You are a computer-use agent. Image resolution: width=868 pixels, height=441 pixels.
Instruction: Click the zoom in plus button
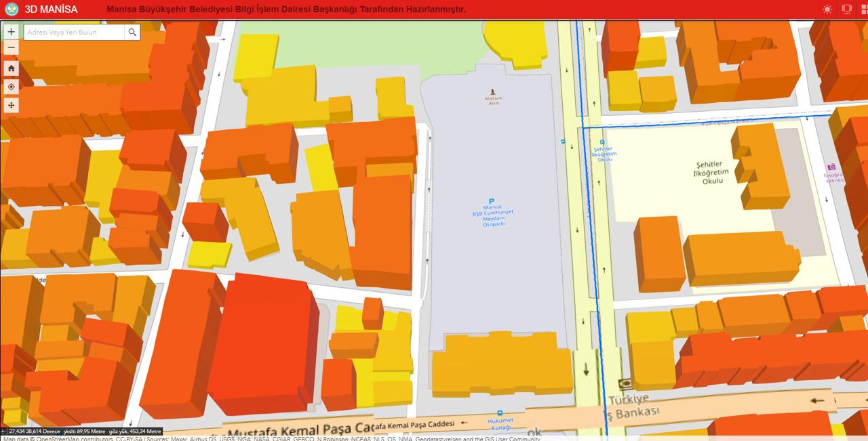pyautogui.click(x=11, y=32)
